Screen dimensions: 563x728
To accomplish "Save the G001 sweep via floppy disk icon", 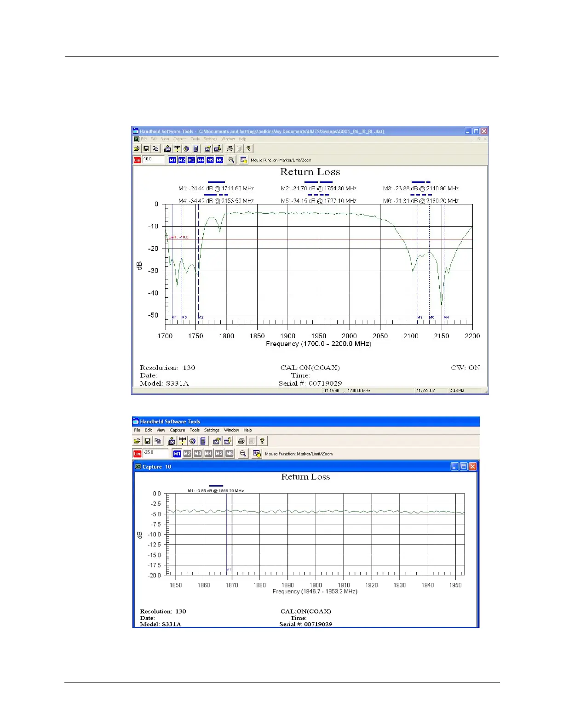I will pos(146,149).
